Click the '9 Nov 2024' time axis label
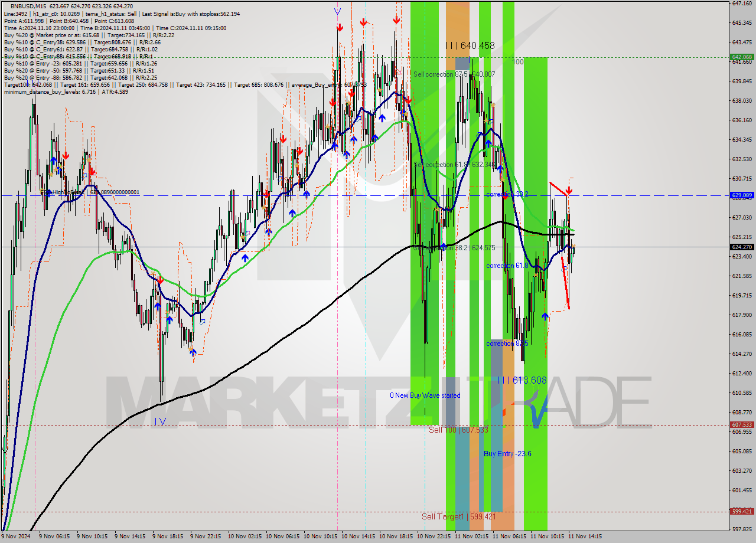This screenshot has width=756, height=543. (x=14, y=537)
